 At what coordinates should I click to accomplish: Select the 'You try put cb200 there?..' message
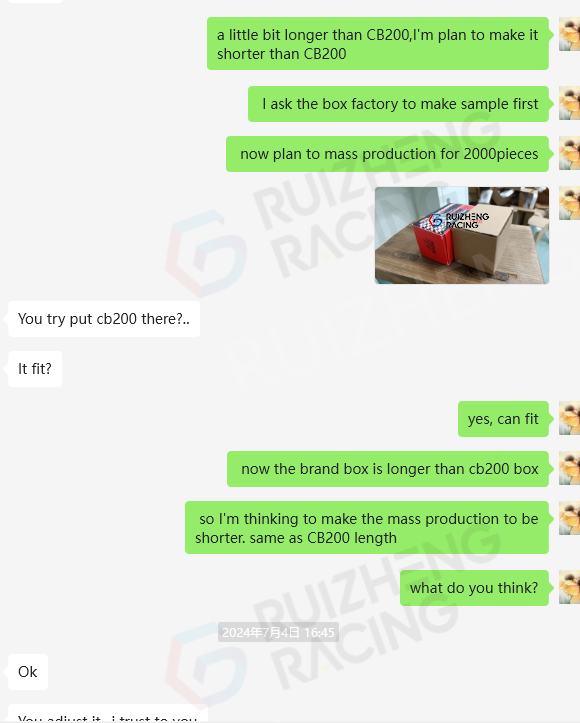[x=104, y=319]
